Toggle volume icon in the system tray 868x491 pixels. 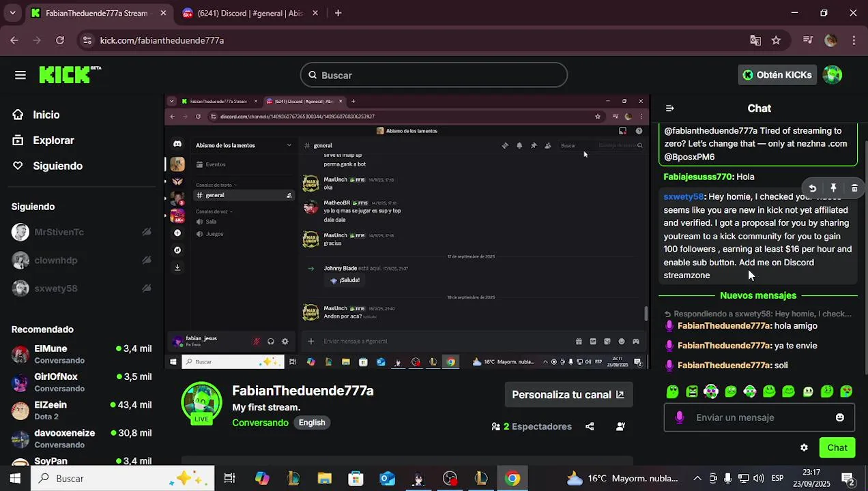point(759,479)
